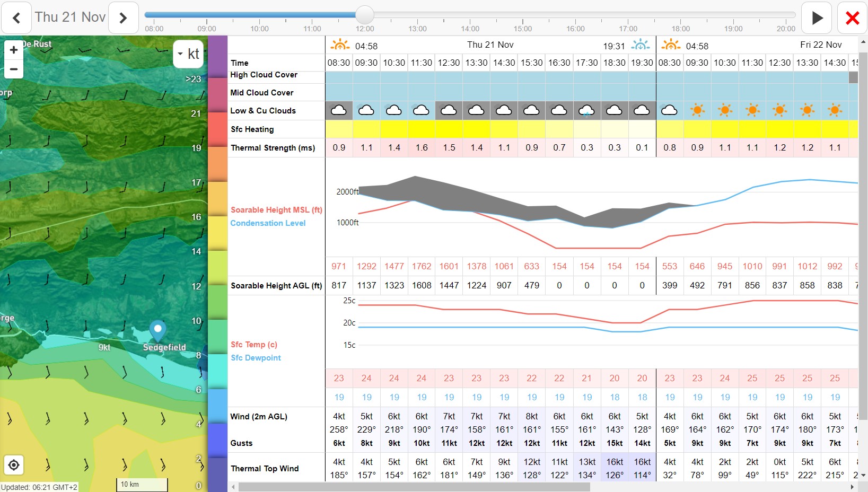Click the horizontal scrollbar under the table
This screenshot has width=868, height=492.
(414, 487)
